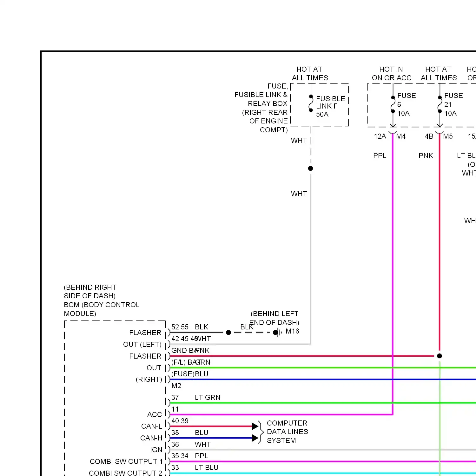Click the BEHIND LEFT END OF DASH note
This screenshot has height=476, width=476.
pos(274,318)
